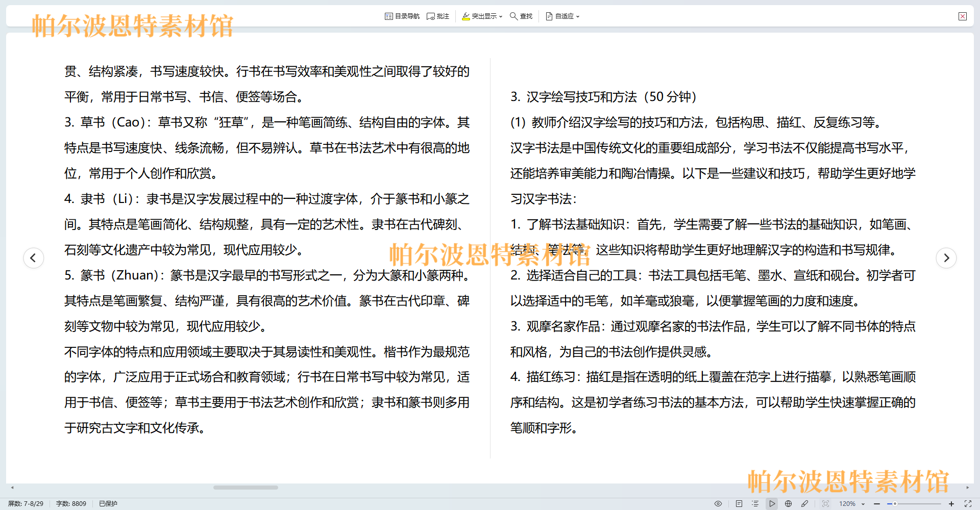Open the 突出显示 highlight dropdown
This screenshot has width=980, height=510.
[482, 16]
